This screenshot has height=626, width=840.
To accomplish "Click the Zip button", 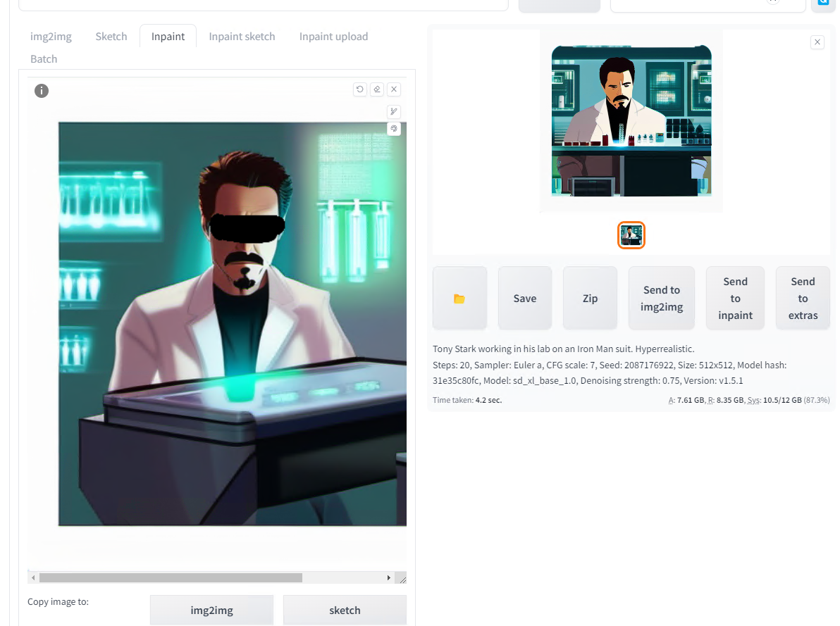I will [x=591, y=299].
